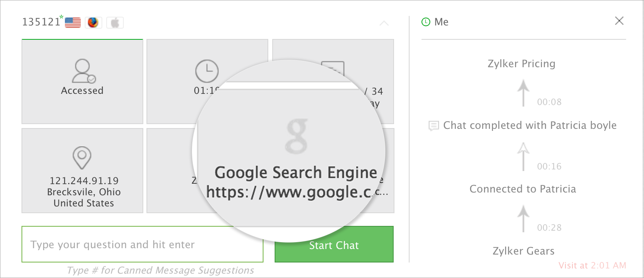
Task: Click the Firefox browser icon
Action: coord(93,23)
